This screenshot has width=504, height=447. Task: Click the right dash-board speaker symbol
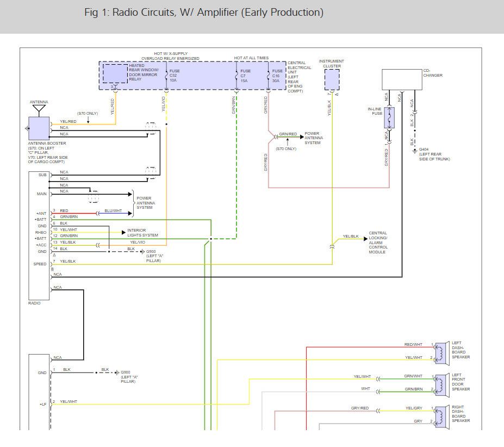(441, 417)
